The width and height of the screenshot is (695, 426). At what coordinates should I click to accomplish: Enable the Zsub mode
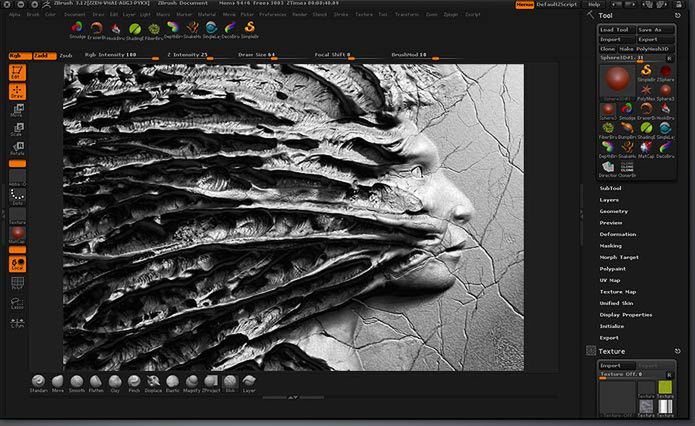click(66, 56)
